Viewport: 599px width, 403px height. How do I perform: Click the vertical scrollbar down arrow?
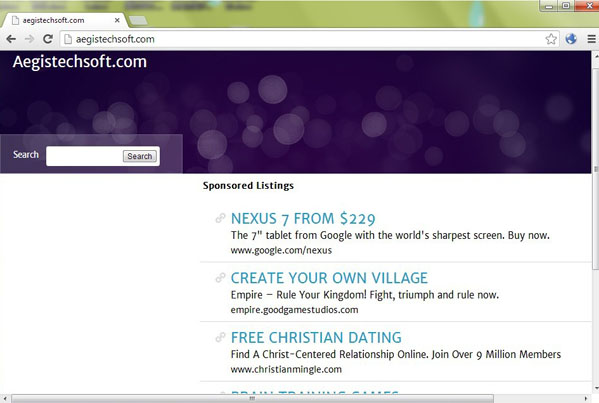[x=595, y=388]
